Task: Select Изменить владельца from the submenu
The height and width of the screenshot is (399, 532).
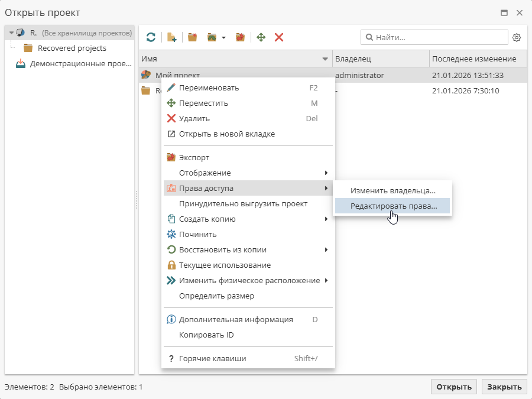Action: tap(392, 190)
